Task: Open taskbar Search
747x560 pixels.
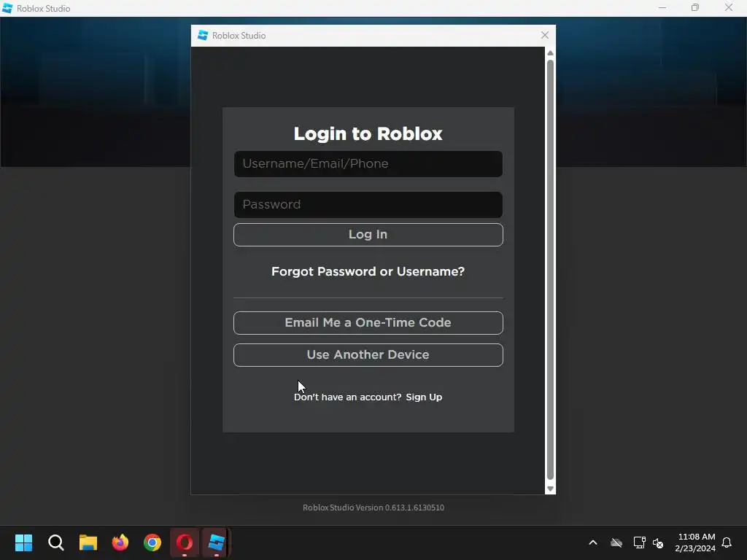Action: coord(55,542)
